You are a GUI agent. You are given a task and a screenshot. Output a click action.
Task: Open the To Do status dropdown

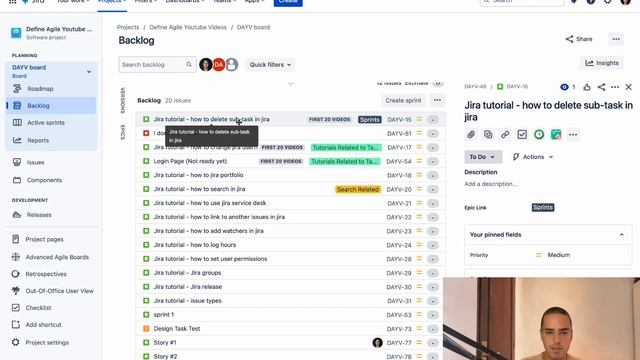483,157
